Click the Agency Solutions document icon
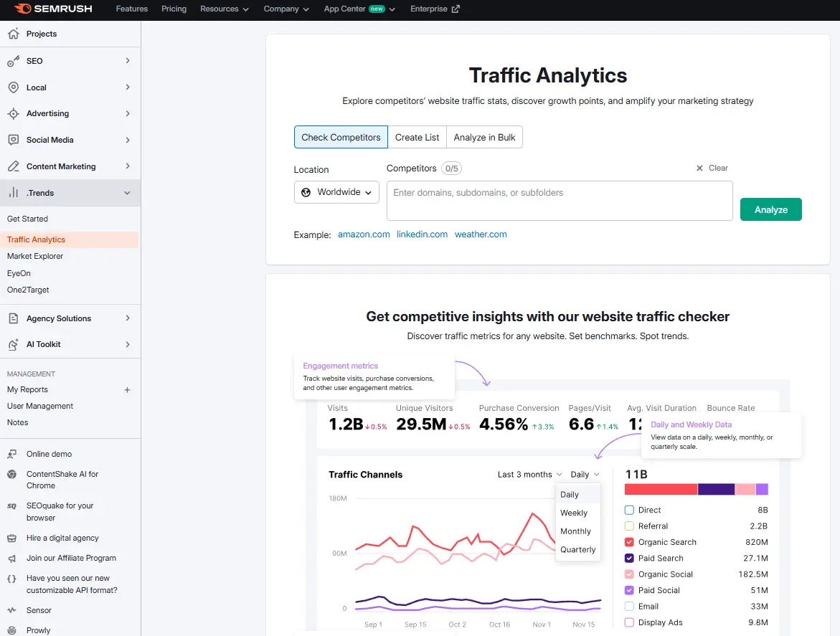The image size is (840, 636). click(x=14, y=318)
